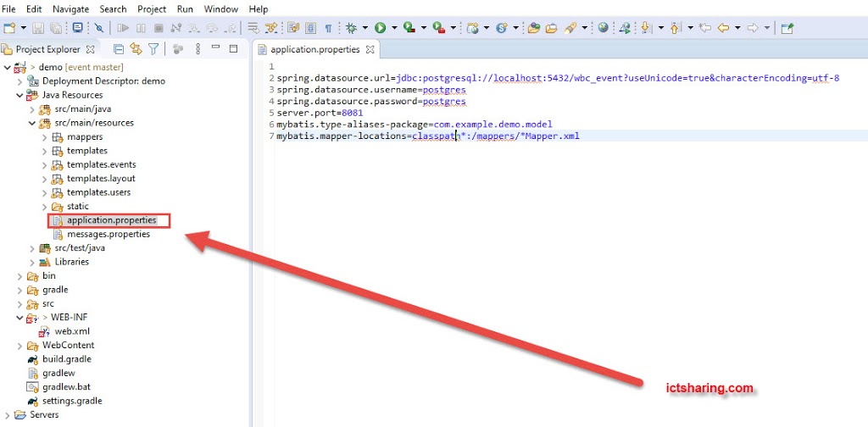Open the Debug dropdown arrow
Image resolution: width=868 pixels, height=427 pixels.
[365, 28]
